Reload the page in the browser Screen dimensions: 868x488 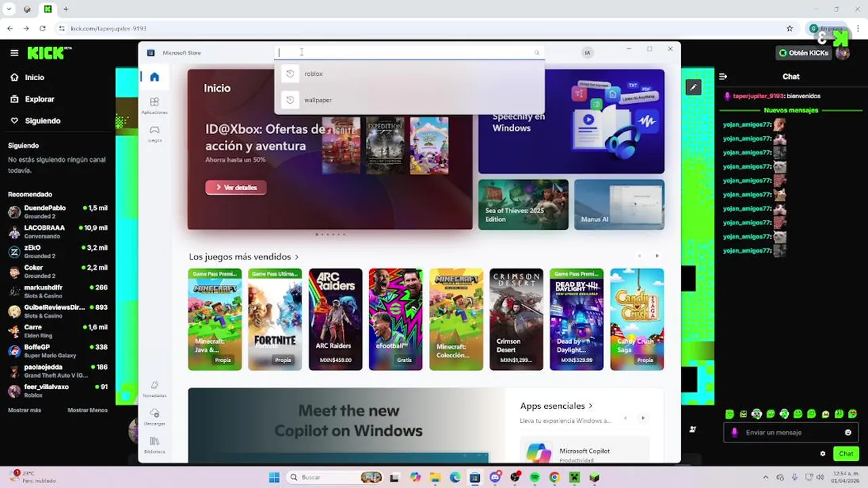click(x=43, y=28)
